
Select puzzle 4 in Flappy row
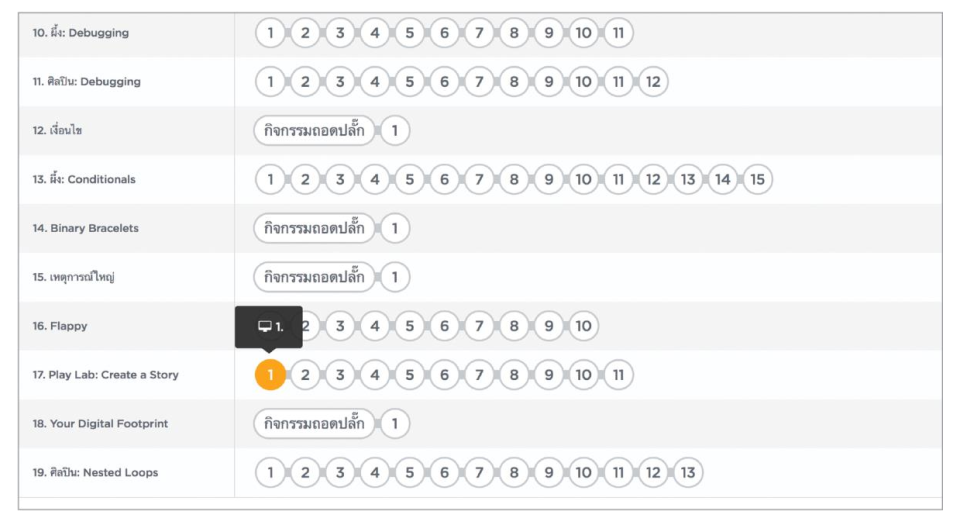click(374, 326)
